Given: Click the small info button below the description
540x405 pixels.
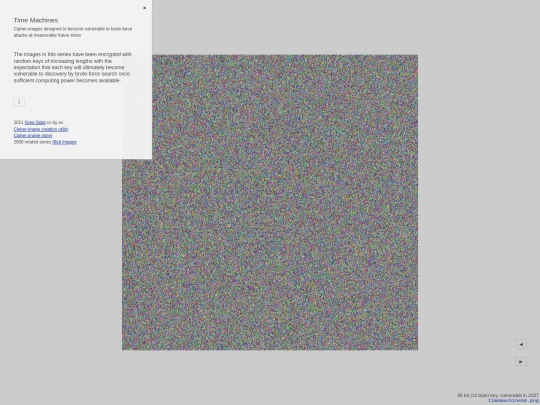Looking at the screenshot, I should (x=19, y=102).
